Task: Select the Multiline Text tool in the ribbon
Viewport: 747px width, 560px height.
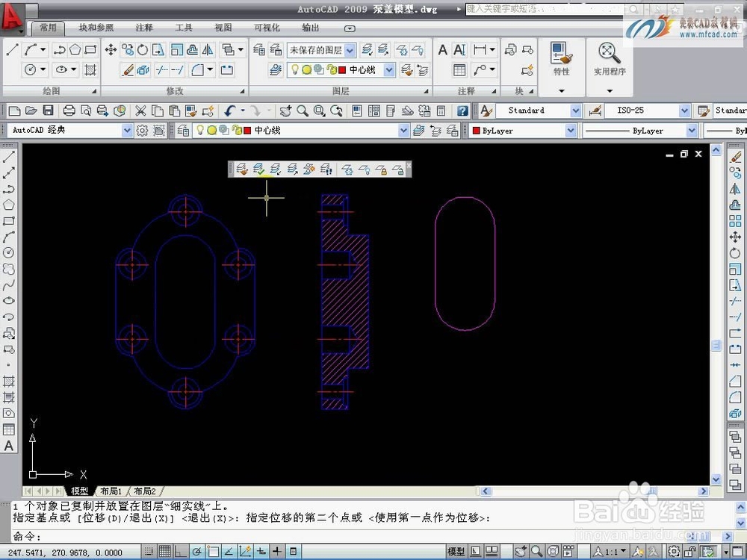Action: tap(442, 49)
